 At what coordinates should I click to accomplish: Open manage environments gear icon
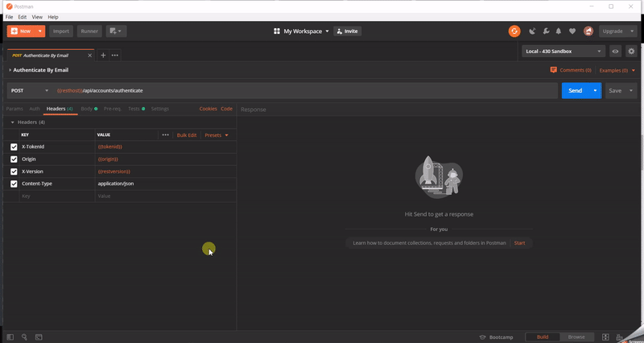click(x=631, y=52)
